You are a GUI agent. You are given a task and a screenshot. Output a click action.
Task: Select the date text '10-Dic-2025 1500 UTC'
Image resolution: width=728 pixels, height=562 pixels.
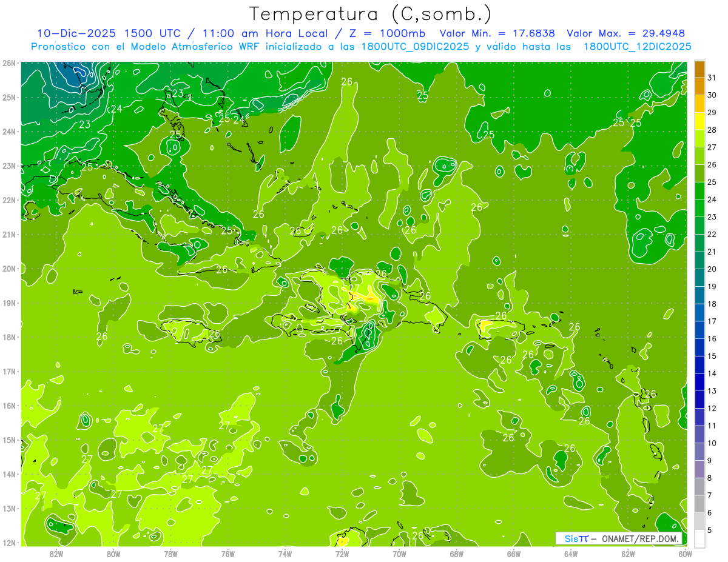point(109,33)
